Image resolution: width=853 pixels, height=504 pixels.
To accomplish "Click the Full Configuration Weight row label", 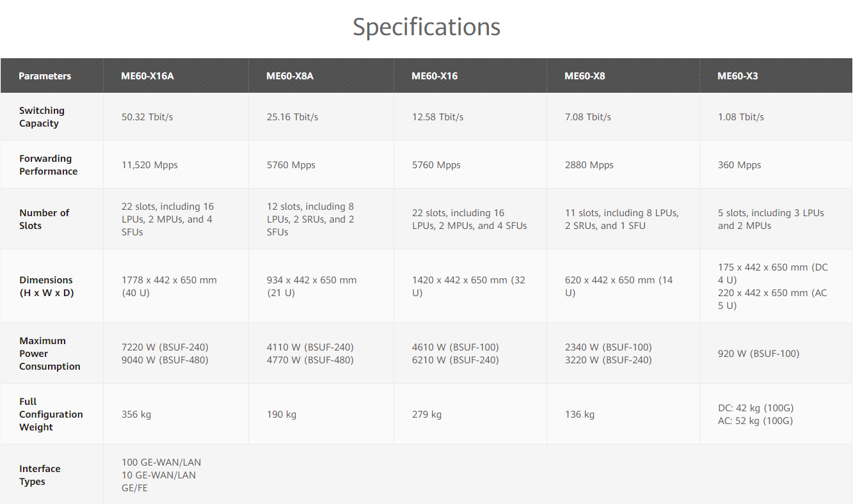I will pos(51,414).
